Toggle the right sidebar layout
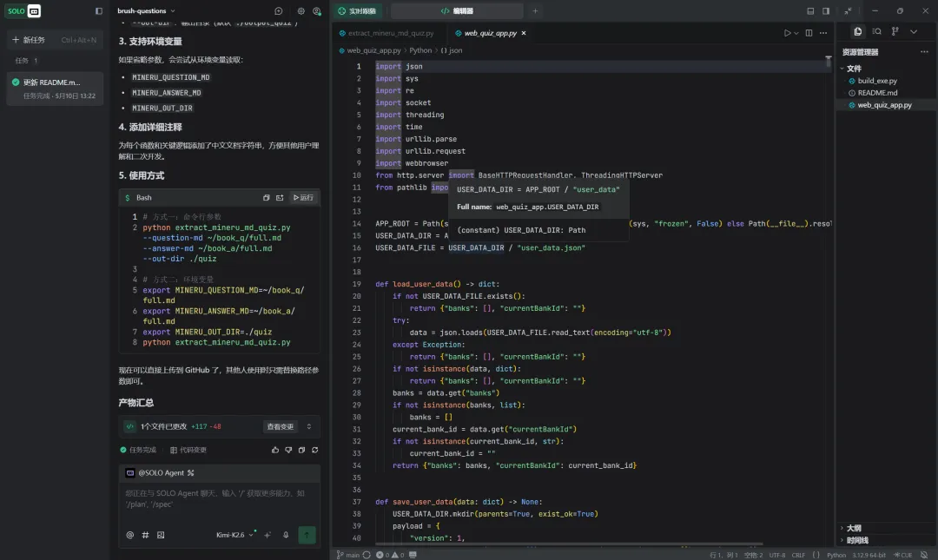Viewport: 938px width, 560px height. [x=826, y=10]
